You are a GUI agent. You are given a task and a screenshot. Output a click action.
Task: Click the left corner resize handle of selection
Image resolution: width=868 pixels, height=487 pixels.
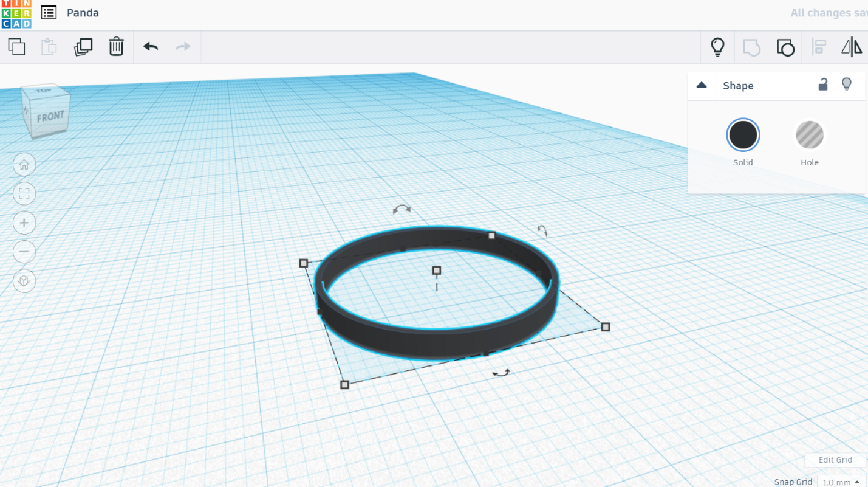click(x=304, y=263)
